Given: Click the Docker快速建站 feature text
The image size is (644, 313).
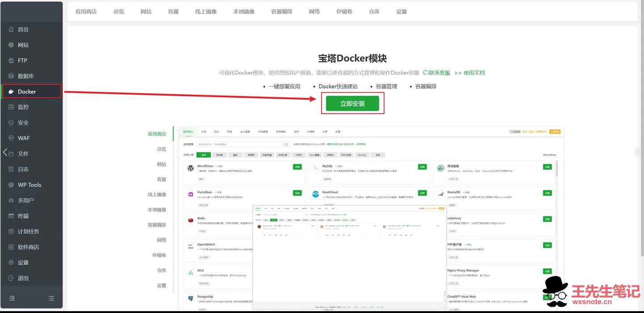Looking at the screenshot, I should (x=338, y=86).
